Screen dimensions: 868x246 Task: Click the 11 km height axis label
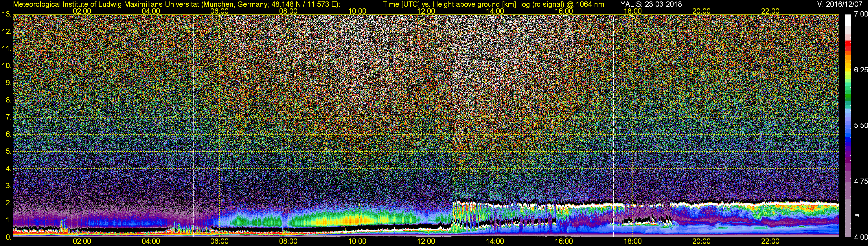click(x=7, y=49)
